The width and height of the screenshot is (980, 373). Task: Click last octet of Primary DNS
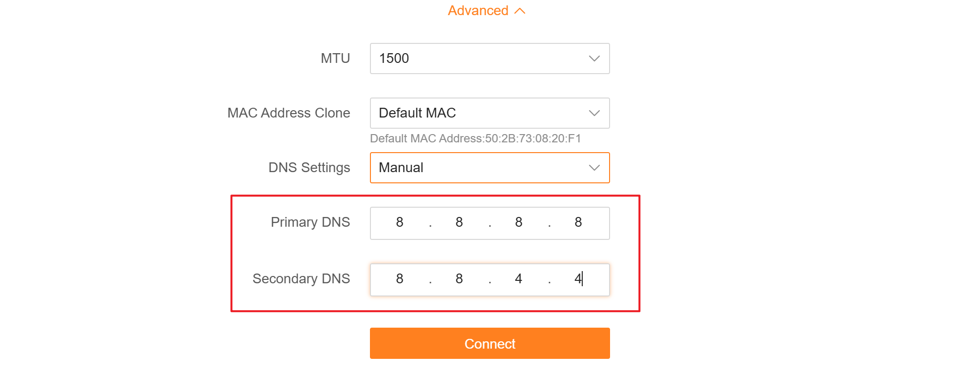point(578,223)
